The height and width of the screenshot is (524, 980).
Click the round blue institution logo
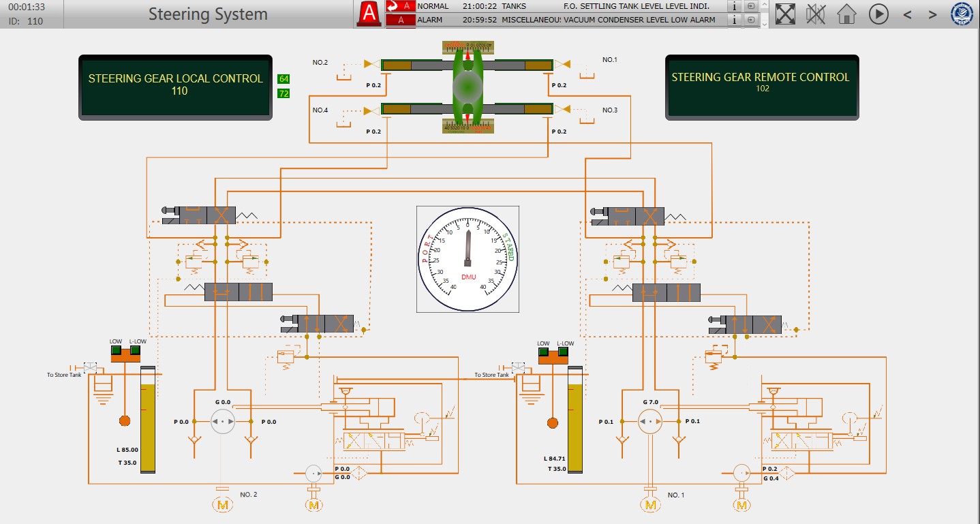tap(962, 14)
